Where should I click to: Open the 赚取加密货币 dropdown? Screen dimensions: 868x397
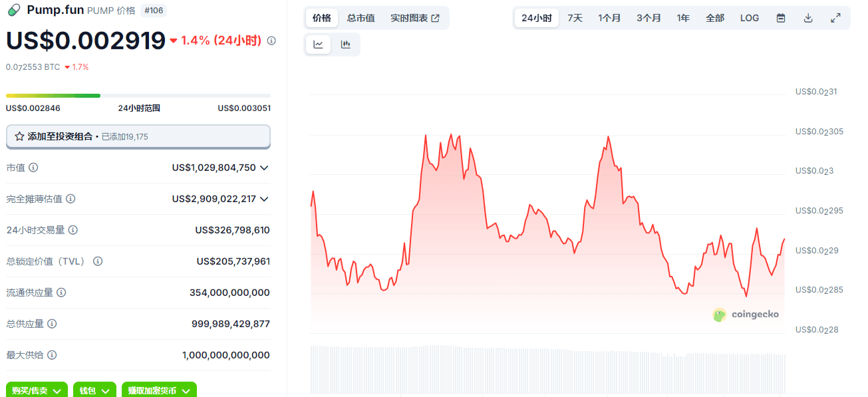tap(159, 390)
